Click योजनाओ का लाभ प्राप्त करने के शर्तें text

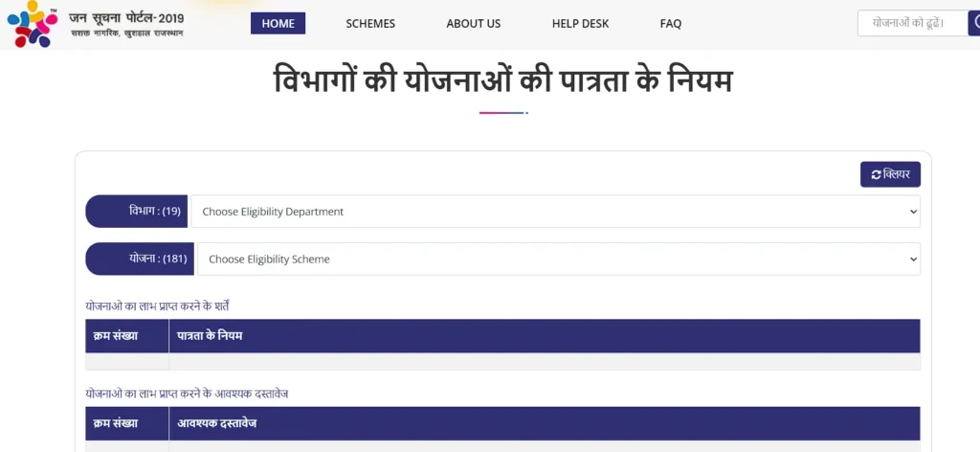point(157,306)
